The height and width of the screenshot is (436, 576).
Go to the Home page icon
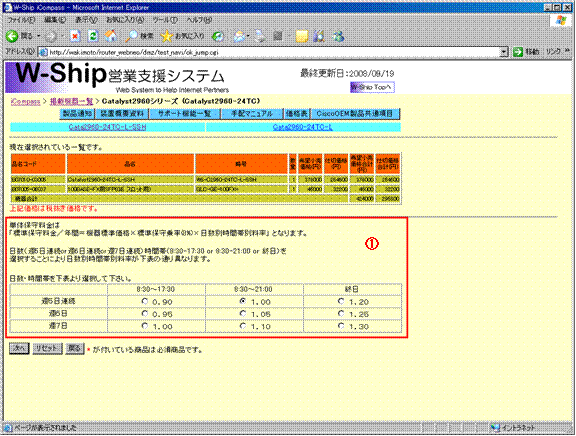pos(111,36)
